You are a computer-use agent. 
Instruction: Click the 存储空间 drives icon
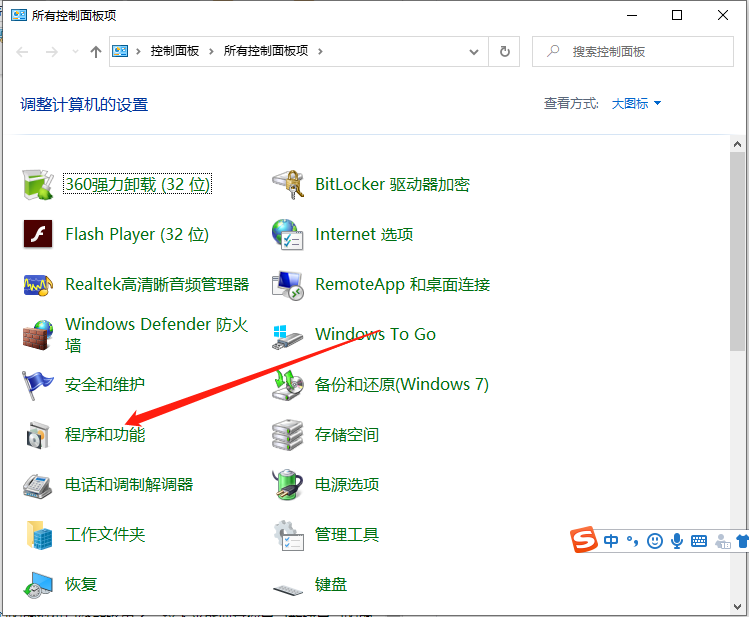pyautogui.click(x=288, y=434)
